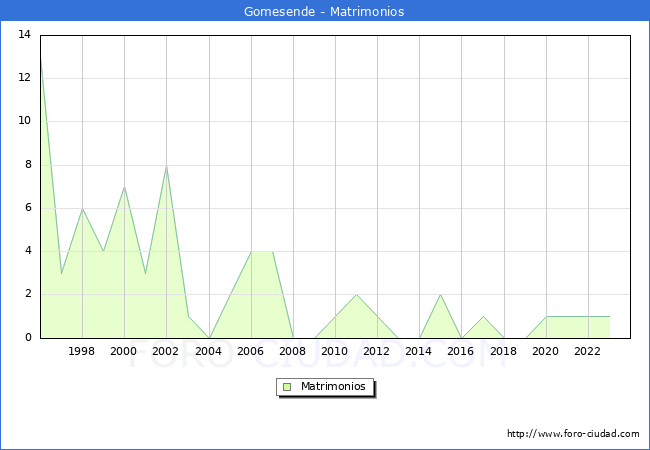Click the green Matrimonios legend swatch
The width and height of the screenshot is (650, 450).
pyautogui.click(x=287, y=386)
